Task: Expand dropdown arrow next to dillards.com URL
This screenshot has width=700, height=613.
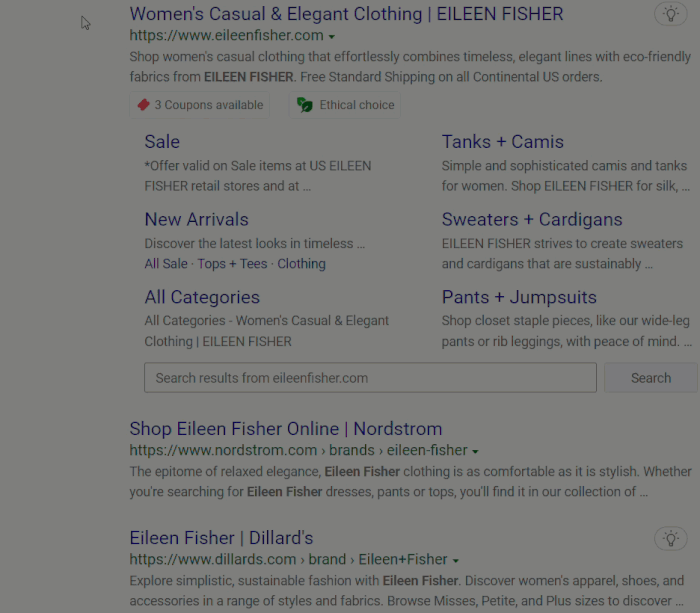Action: [456, 561]
